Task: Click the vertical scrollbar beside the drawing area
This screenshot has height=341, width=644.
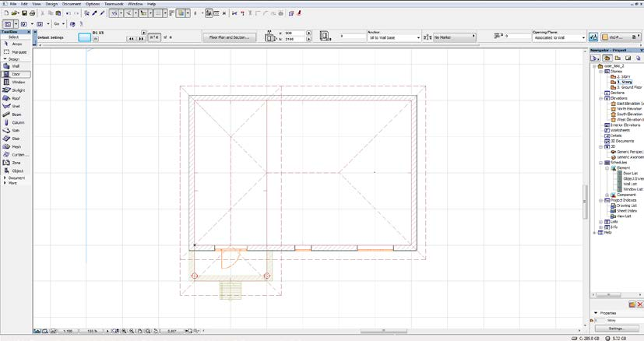Action: coord(585,202)
